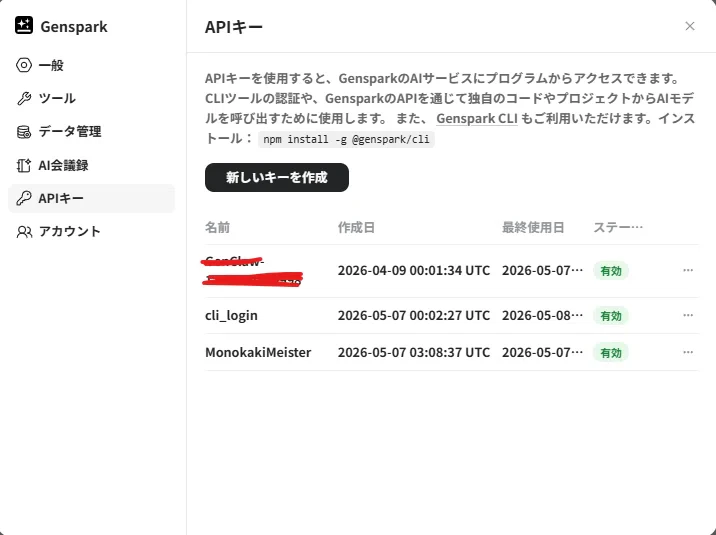Open the Genspark CLI link
The width and height of the screenshot is (716, 535).
tap(477, 119)
